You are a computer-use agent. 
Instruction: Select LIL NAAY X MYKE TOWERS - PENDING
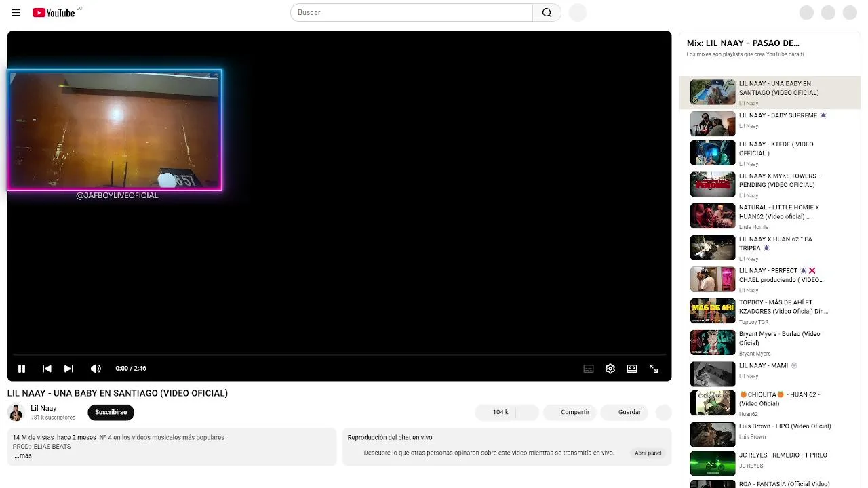(770, 184)
